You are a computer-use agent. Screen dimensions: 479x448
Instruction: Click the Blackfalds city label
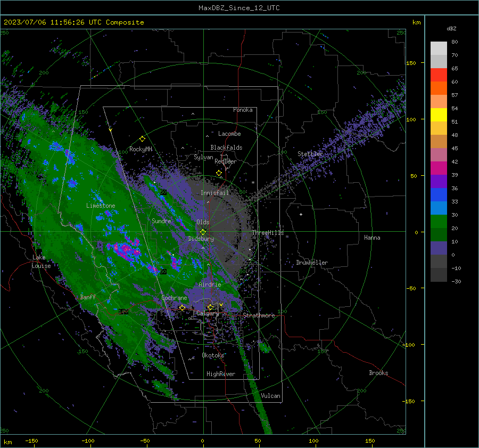(226, 148)
